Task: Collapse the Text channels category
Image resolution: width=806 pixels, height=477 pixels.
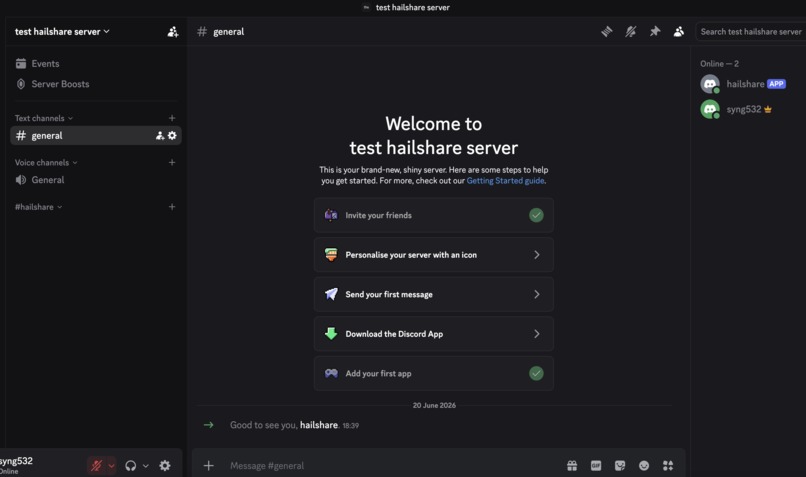Action: (x=44, y=118)
